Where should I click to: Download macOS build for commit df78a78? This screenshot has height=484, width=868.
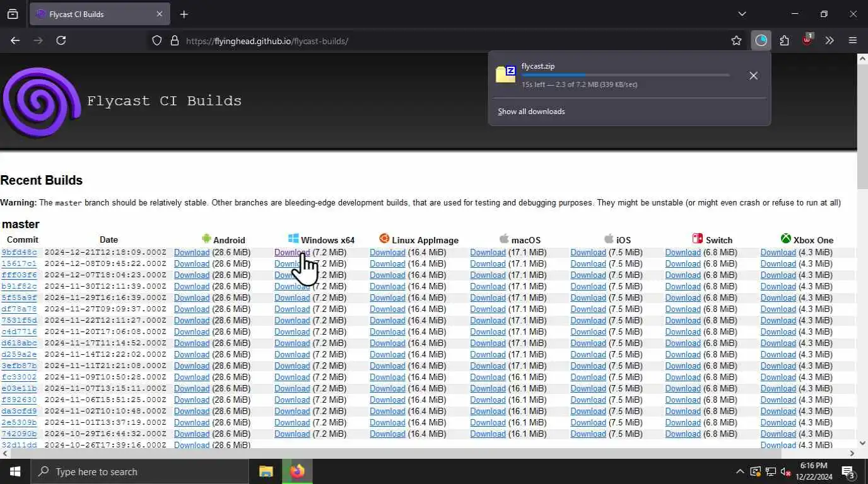[x=488, y=309]
